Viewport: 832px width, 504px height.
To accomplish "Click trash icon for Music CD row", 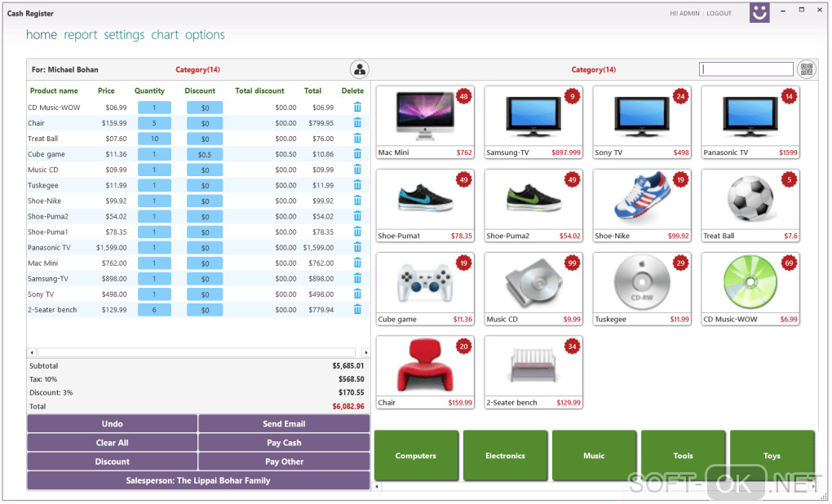I will click(357, 170).
